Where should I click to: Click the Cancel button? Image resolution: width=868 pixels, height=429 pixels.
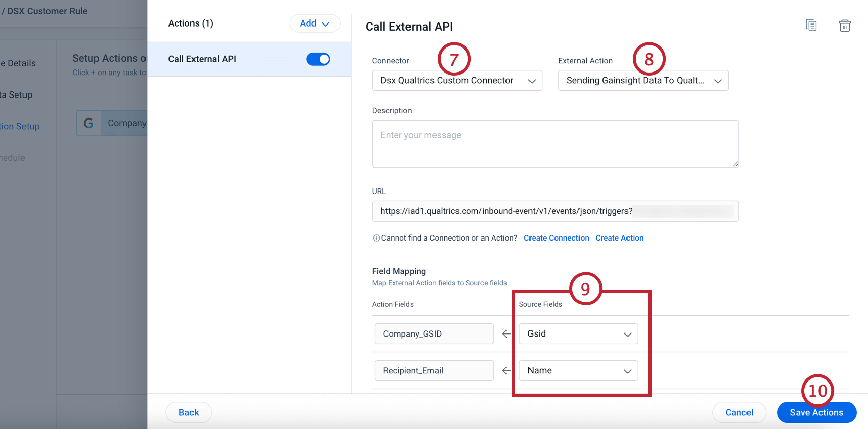point(739,413)
